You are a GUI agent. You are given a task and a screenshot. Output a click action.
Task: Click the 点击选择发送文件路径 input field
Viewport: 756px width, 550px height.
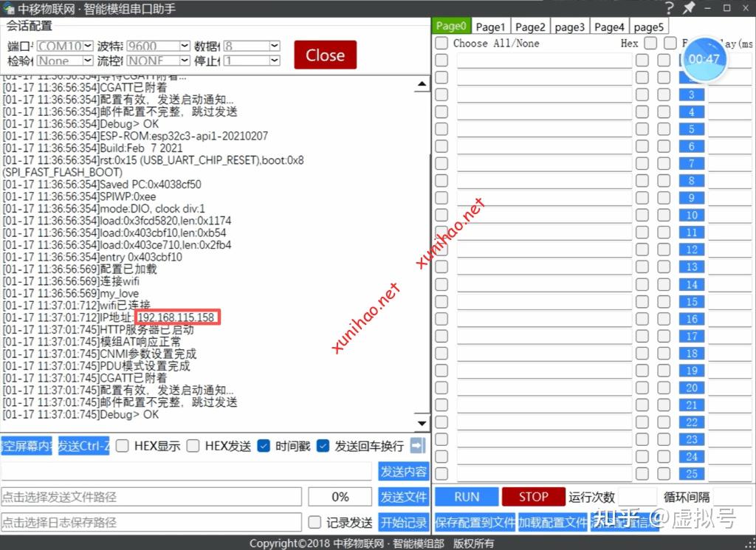point(151,497)
